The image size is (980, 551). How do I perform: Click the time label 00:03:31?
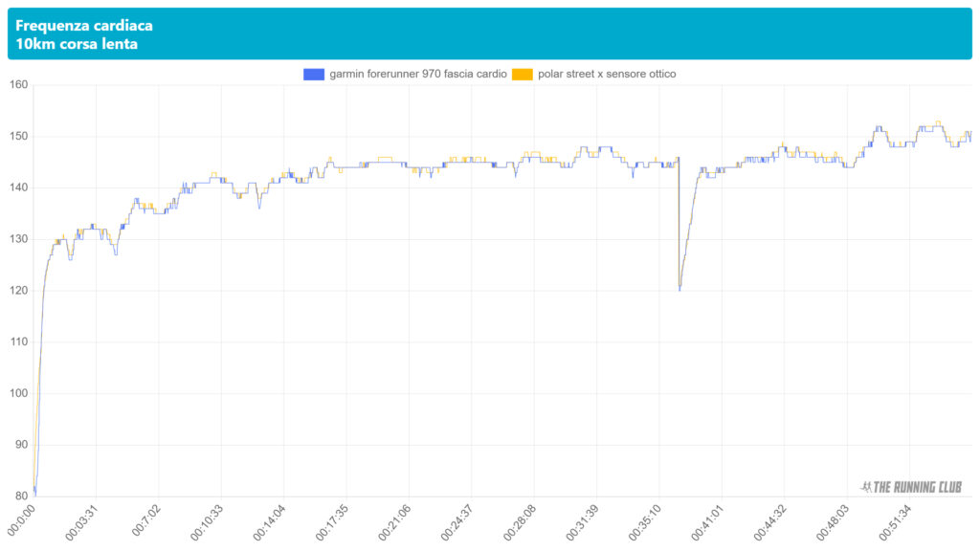click(82, 522)
